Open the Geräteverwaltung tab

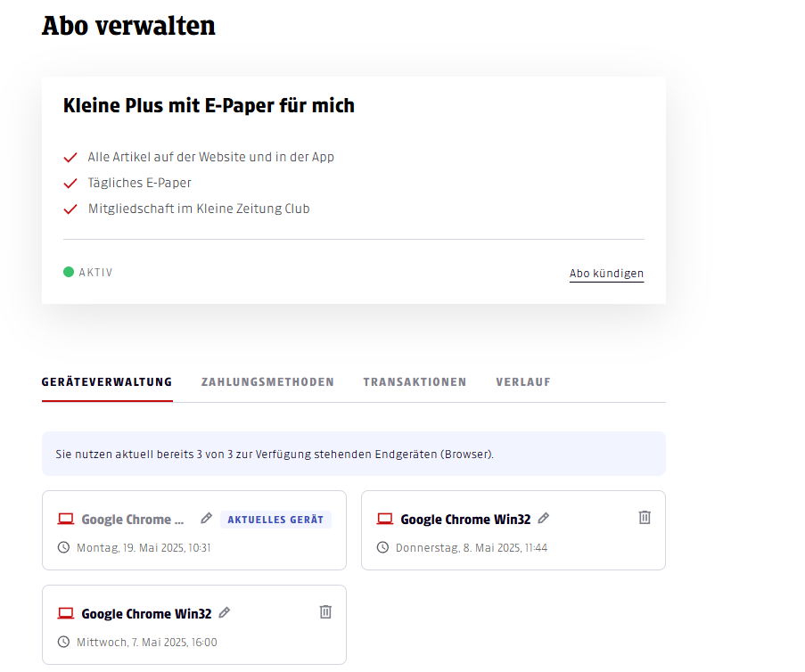click(x=107, y=382)
